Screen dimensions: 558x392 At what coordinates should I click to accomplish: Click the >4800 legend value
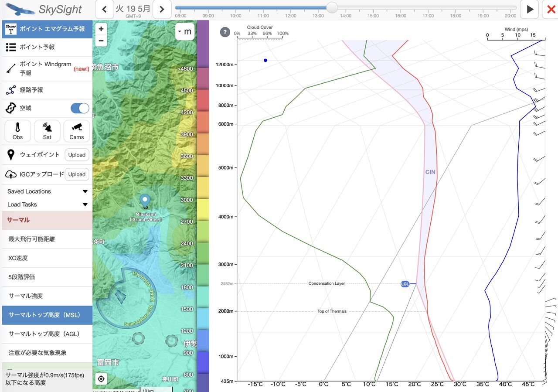click(184, 69)
